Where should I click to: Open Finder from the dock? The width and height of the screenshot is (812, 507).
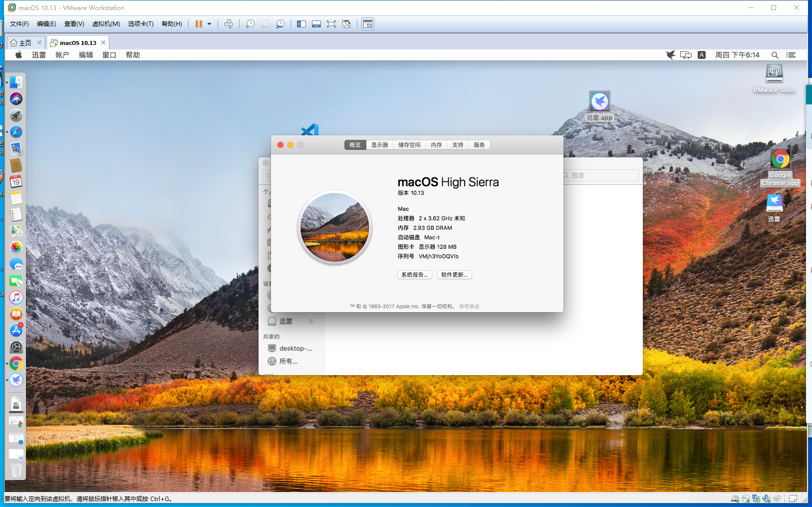pyautogui.click(x=16, y=82)
